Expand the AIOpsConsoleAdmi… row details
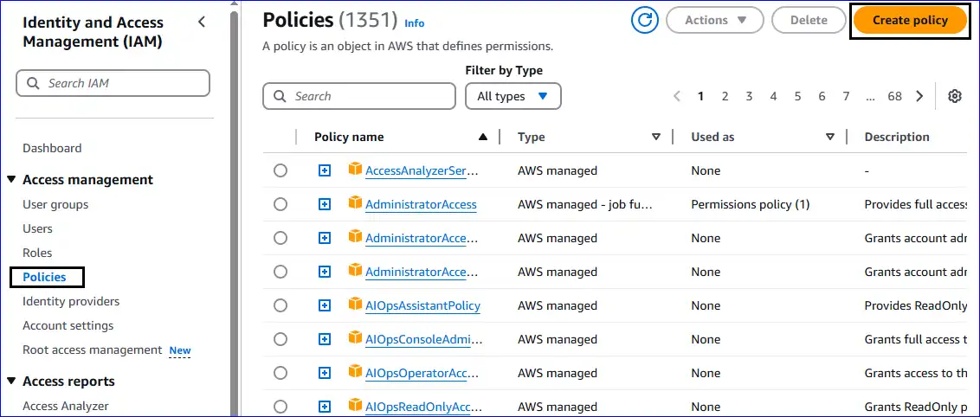The width and height of the screenshot is (980, 417). [x=325, y=339]
